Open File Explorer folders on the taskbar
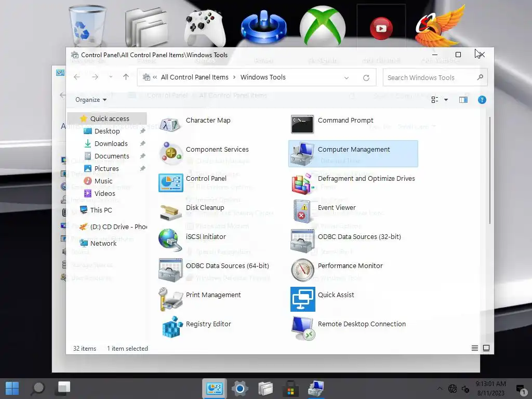This screenshot has width=532, height=399. pos(265,389)
